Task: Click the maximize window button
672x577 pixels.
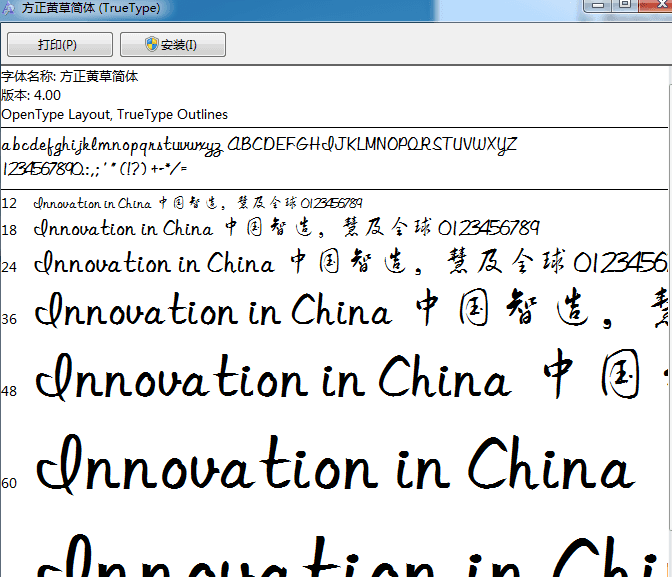Action: [x=625, y=5]
